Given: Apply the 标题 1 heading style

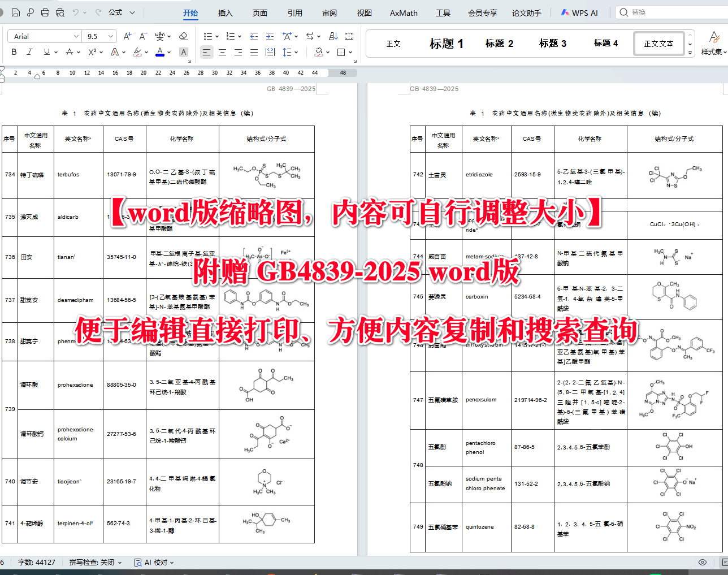Looking at the screenshot, I should [x=447, y=43].
